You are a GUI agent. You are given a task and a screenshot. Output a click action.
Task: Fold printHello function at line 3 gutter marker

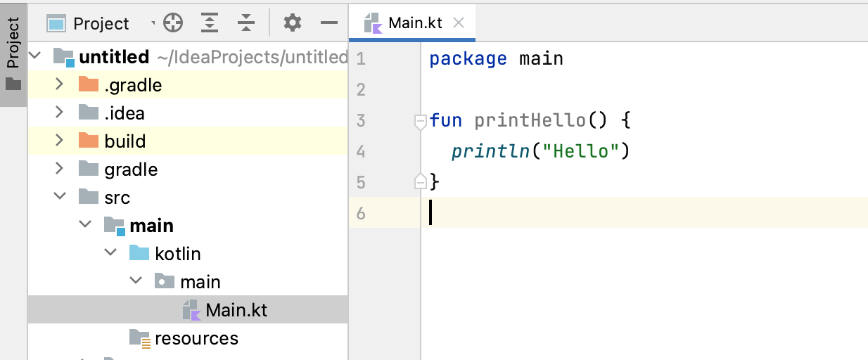click(x=421, y=122)
